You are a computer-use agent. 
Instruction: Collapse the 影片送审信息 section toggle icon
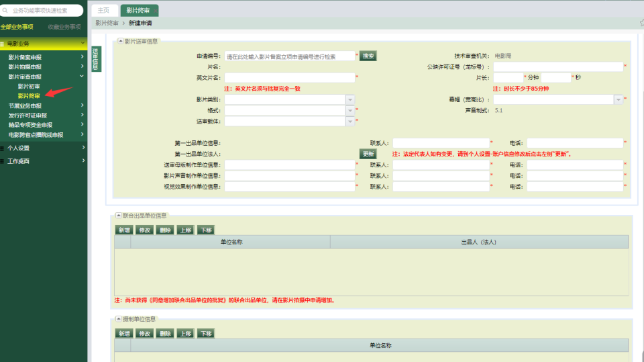click(x=121, y=41)
